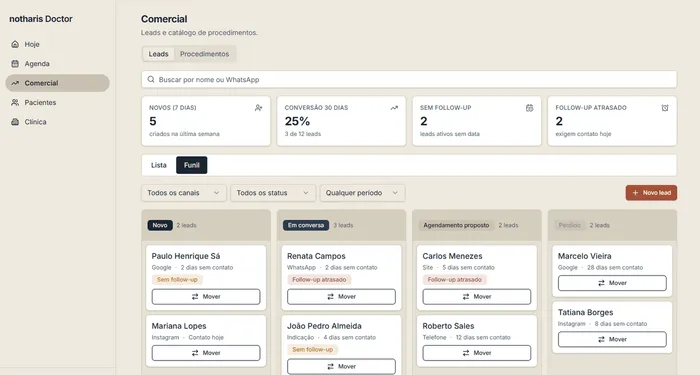
Task: Select the Funil view
Action: tap(192, 165)
